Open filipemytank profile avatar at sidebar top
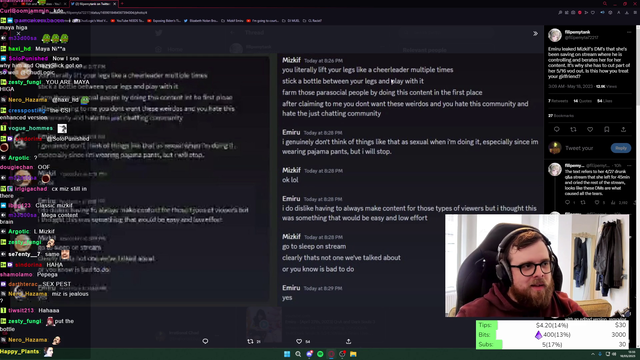The height and width of the screenshot is (360, 640). [x=555, y=35]
